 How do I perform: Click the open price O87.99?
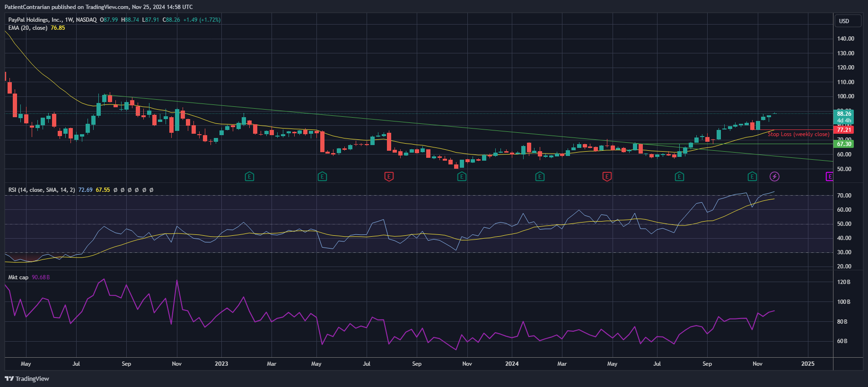click(109, 20)
